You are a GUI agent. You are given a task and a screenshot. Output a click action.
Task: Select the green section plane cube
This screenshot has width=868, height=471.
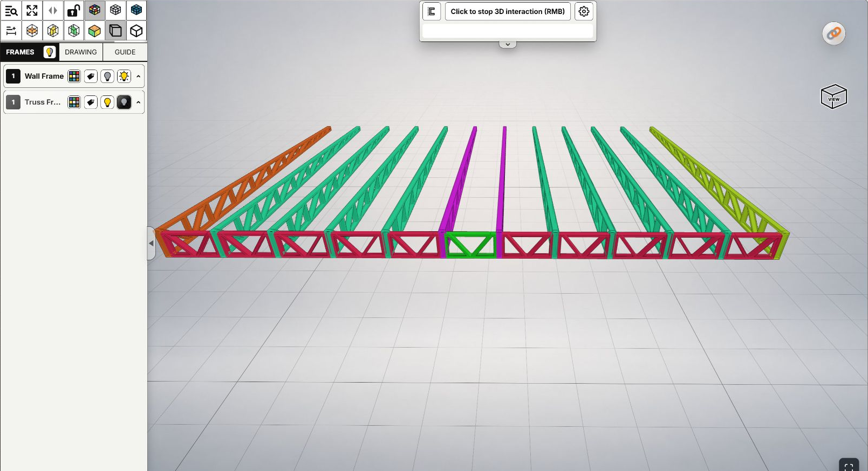click(x=74, y=31)
